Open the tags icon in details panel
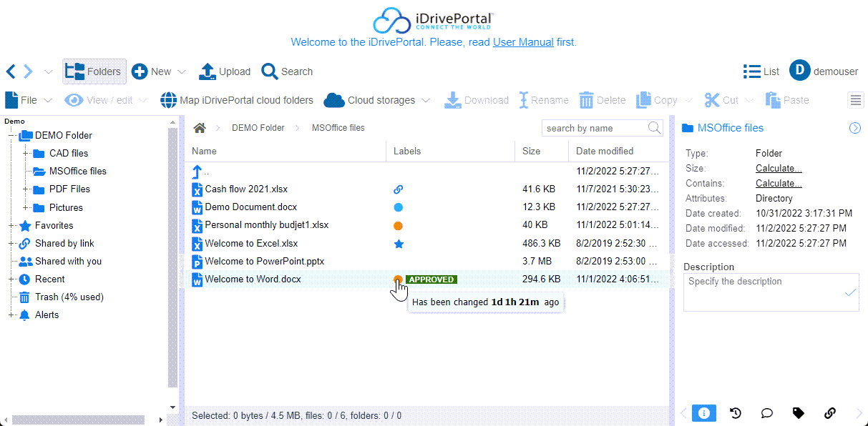 point(799,412)
